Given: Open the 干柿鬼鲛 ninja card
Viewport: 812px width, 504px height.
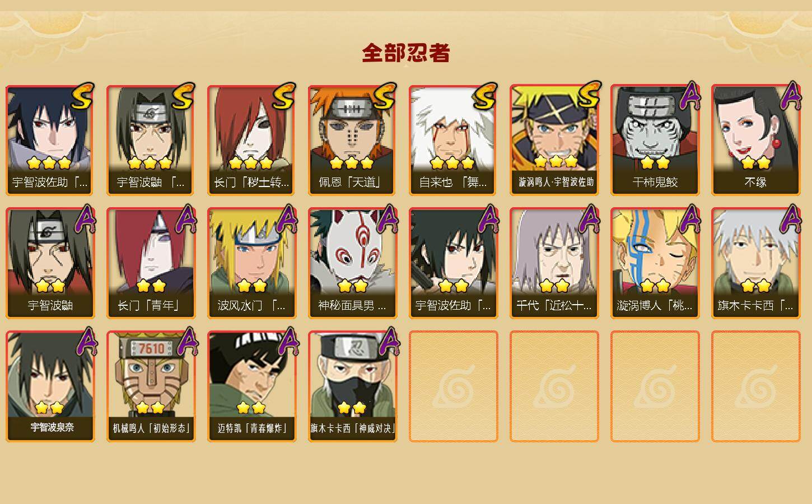Looking at the screenshot, I should (x=655, y=140).
